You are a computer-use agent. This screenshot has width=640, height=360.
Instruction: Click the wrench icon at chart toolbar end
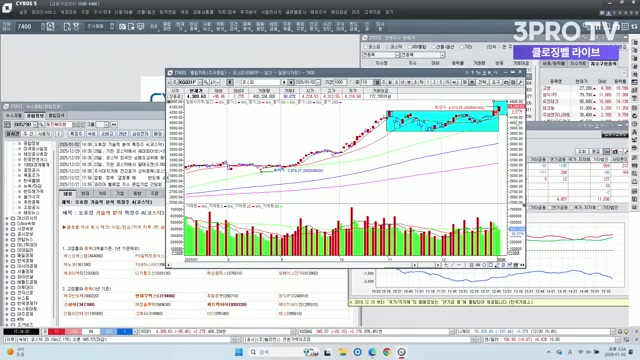(520, 82)
